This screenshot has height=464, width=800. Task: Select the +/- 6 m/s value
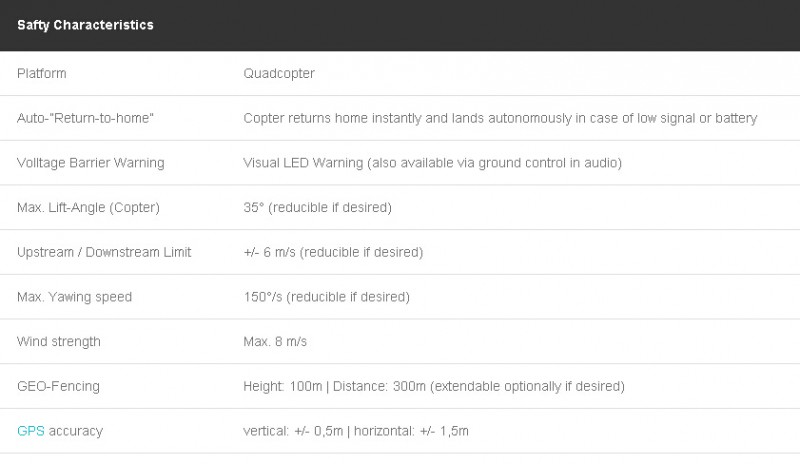coord(333,252)
